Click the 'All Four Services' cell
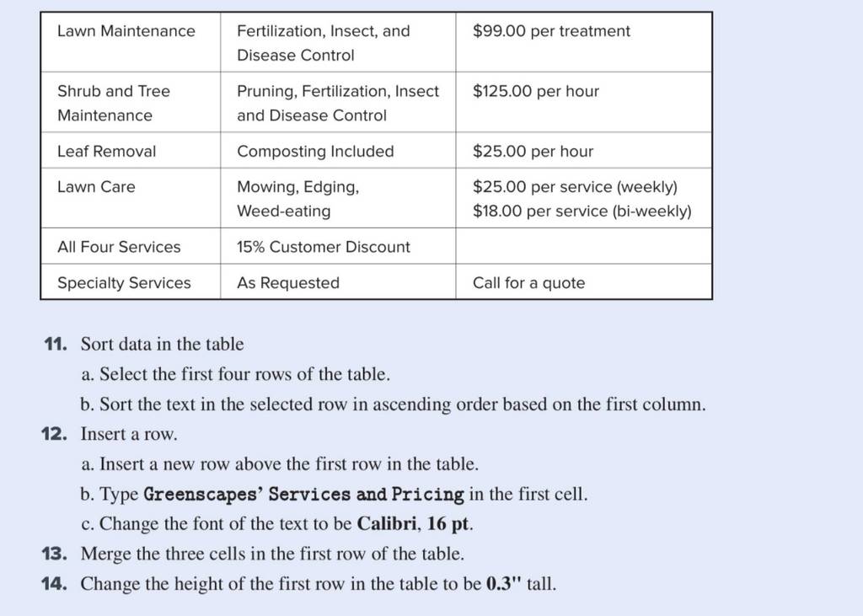863x616 pixels. [131, 246]
